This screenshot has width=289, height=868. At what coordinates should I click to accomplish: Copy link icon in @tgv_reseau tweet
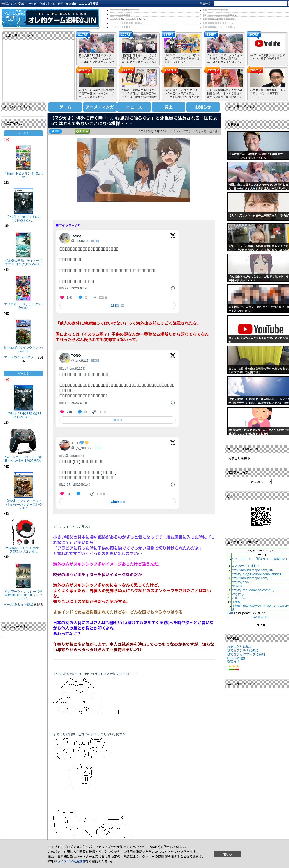pyautogui.click(x=92, y=494)
